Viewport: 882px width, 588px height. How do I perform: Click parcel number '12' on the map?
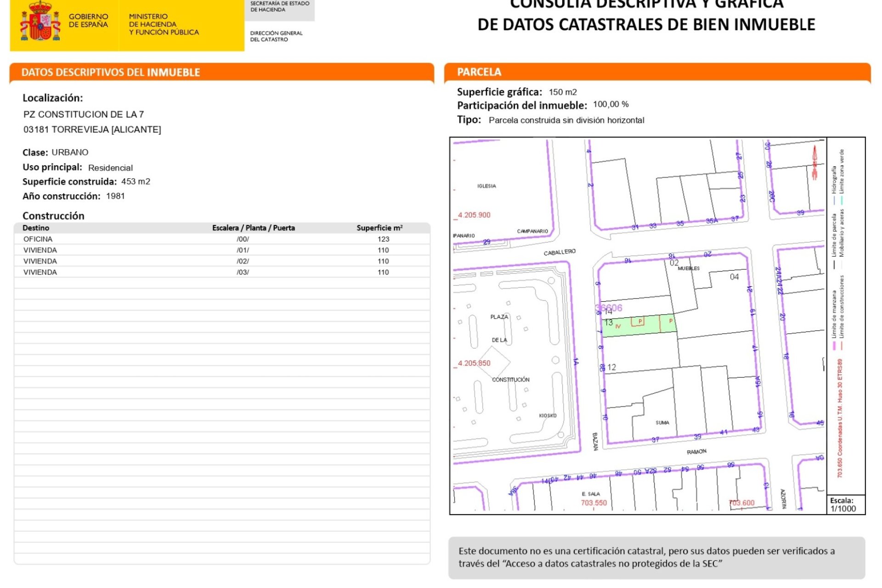coord(611,367)
